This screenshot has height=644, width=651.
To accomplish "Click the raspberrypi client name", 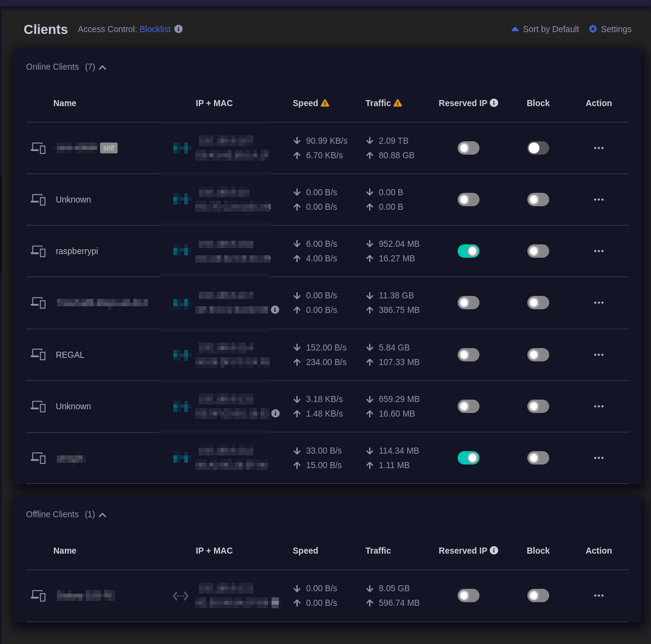I will coord(77,251).
